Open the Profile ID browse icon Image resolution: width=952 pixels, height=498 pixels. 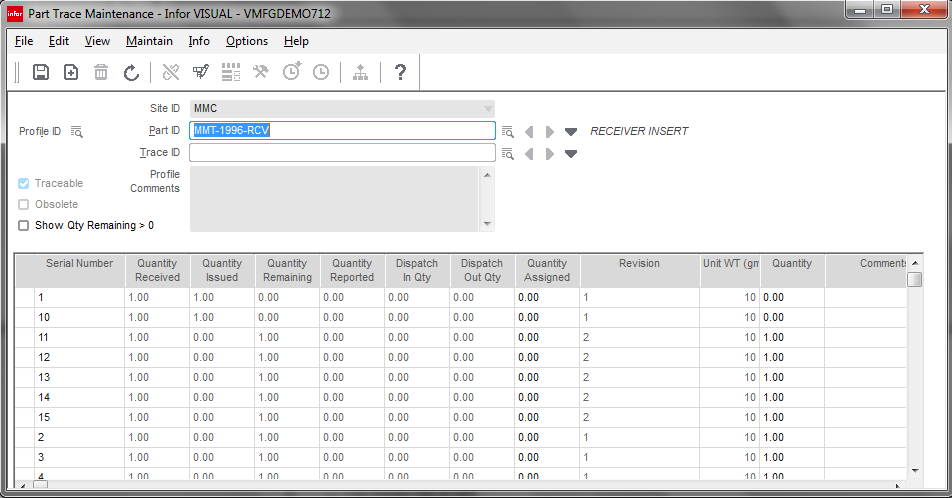click(76, 131)
